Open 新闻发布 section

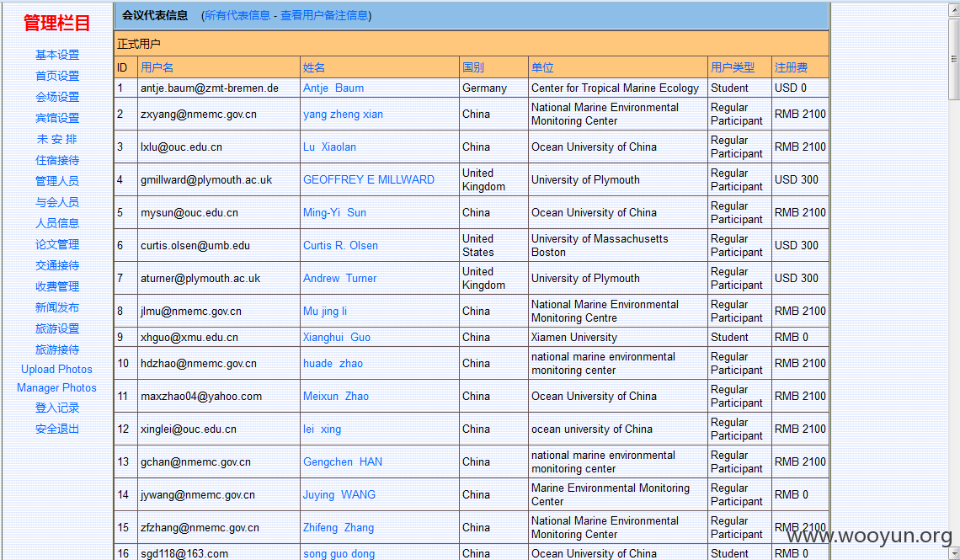coord(57,308)
